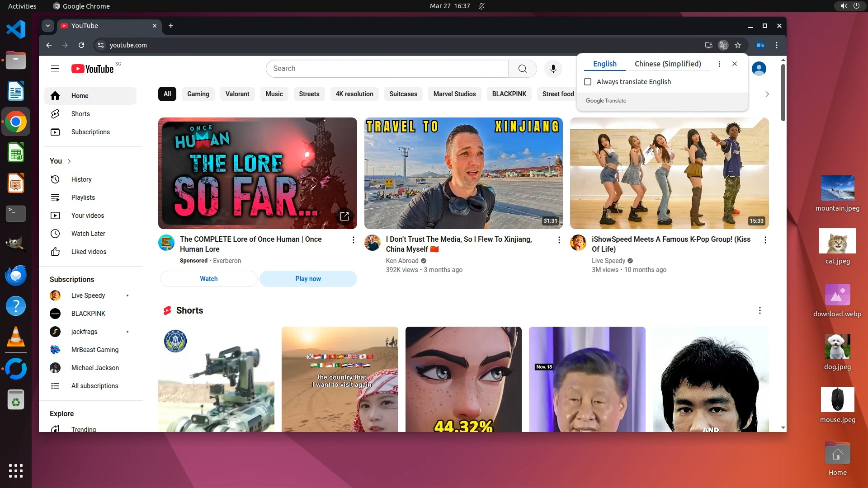Open translate popup three-dot options menu
Screen dimensions: 868x488
(x=719, y=64)
